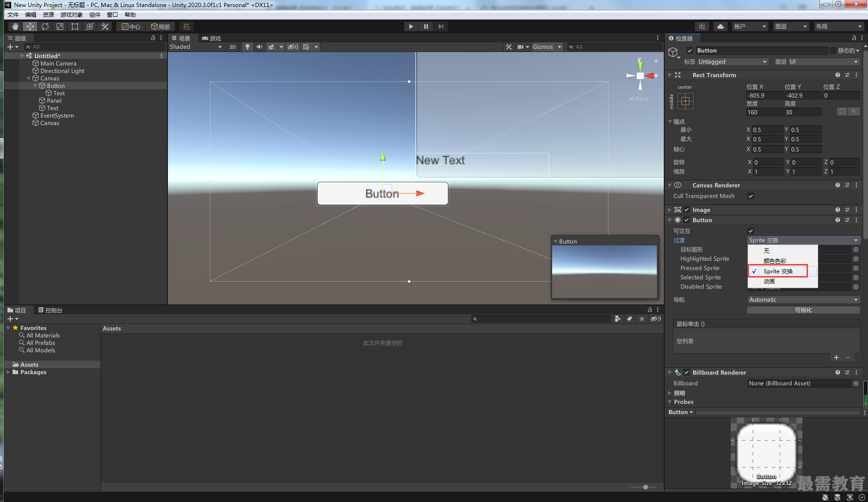
Task: Select the Transform tool
Action: (90, 26)
